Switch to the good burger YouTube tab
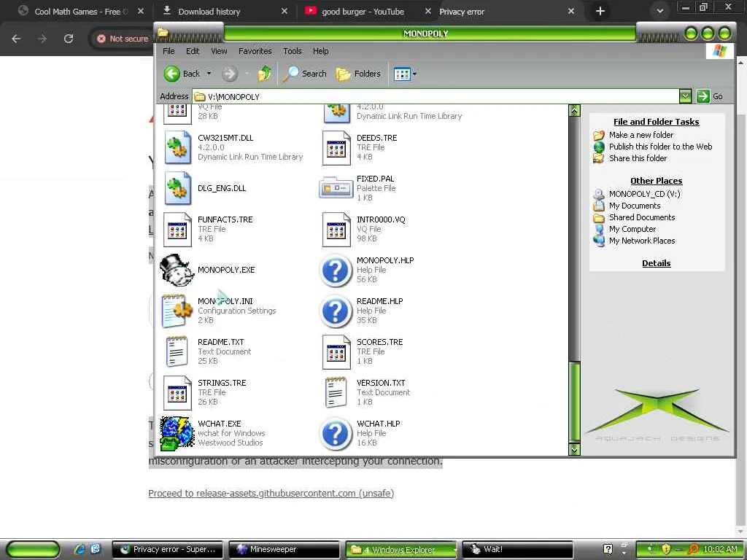 [x=363, y=12]
